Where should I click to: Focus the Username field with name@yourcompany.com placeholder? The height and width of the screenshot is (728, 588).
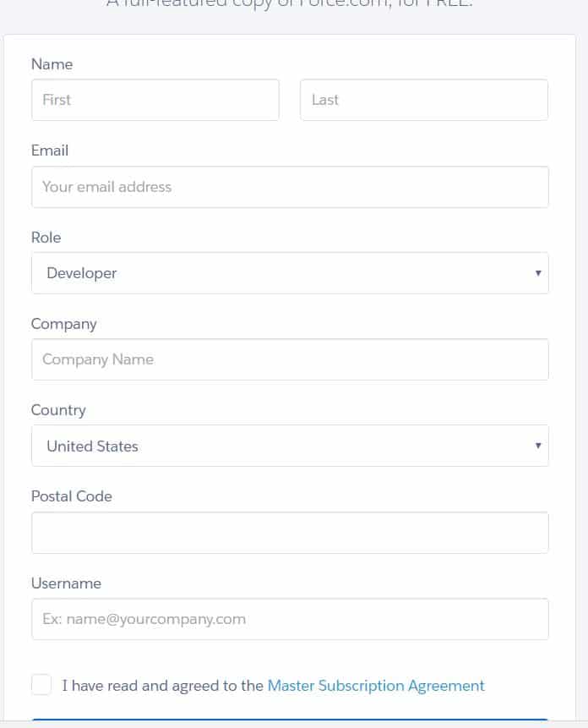pos(290,619)
